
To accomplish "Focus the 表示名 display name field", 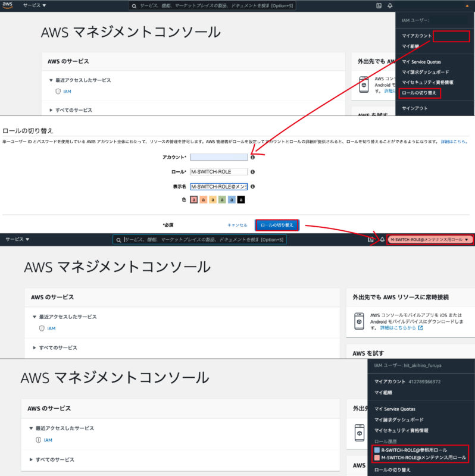I will 219,187.
